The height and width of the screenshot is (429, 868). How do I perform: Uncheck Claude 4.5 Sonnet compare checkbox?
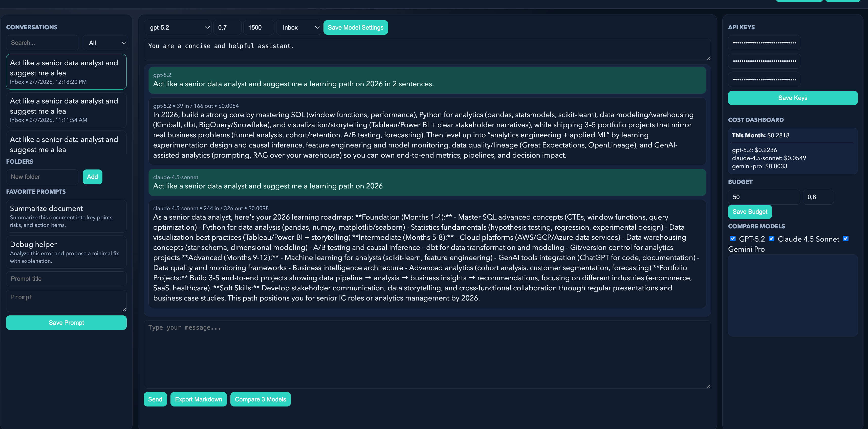[x=771, y=239]
